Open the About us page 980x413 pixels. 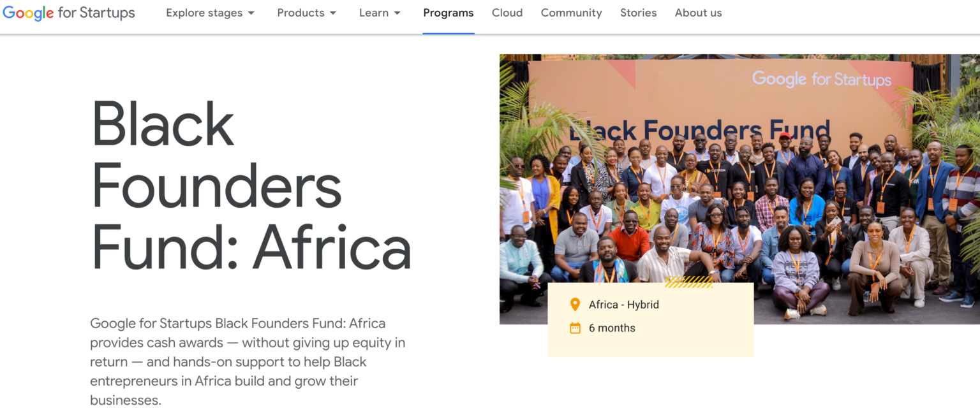(698, 13)
